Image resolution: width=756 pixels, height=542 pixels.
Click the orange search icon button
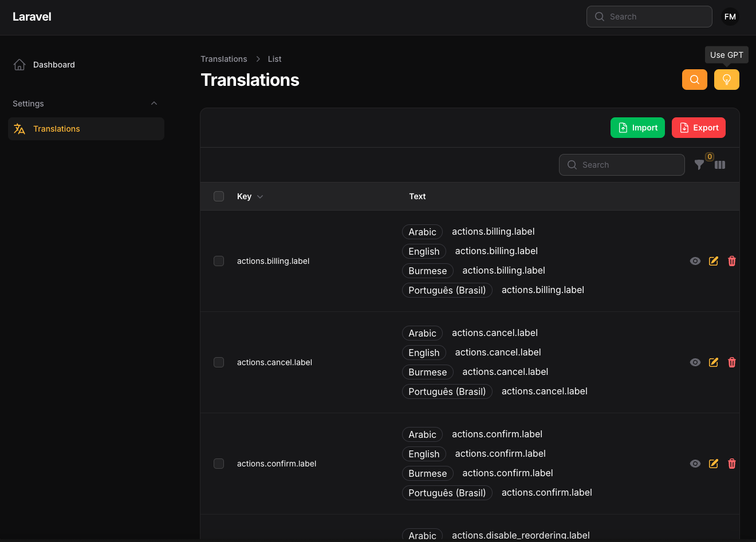click(x=695, y=80)
